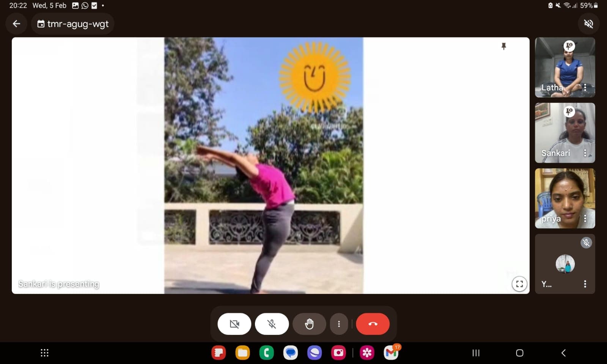The image size is (607, 364).
Task: Open options menu for priya
Action: tap(585, 219)
